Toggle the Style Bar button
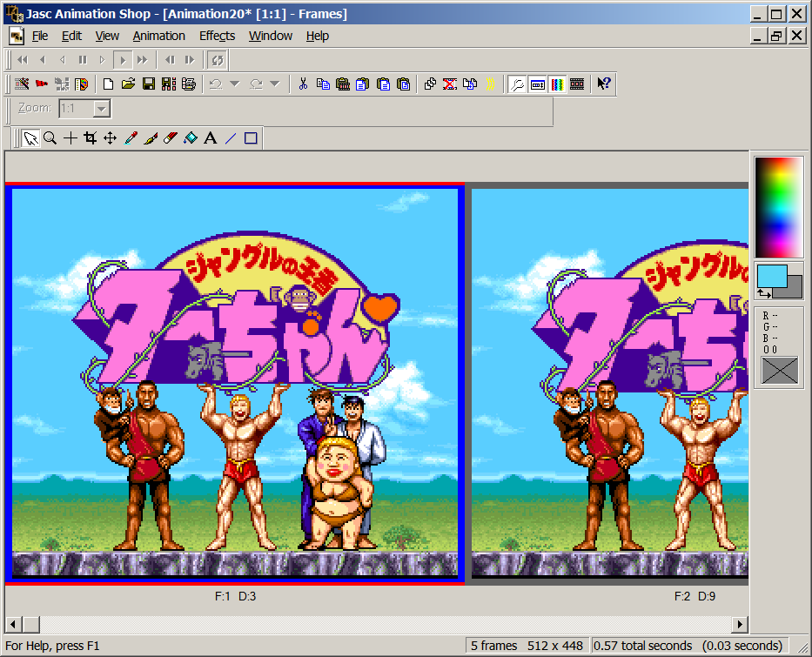 coord(537,84)
